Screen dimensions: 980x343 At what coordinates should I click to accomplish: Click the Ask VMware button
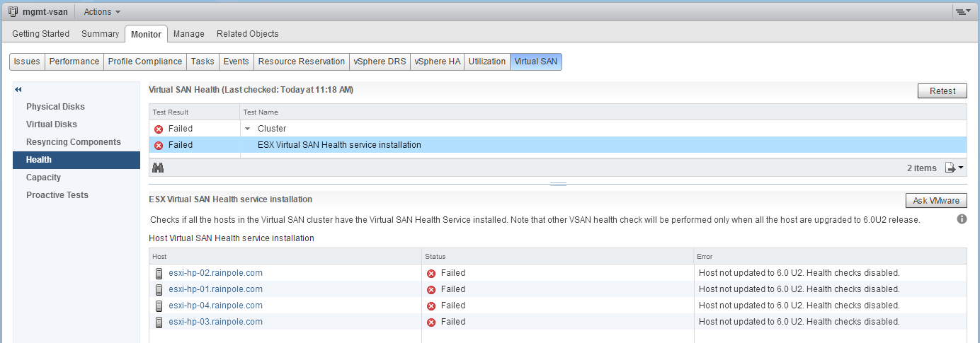[935, 201]
